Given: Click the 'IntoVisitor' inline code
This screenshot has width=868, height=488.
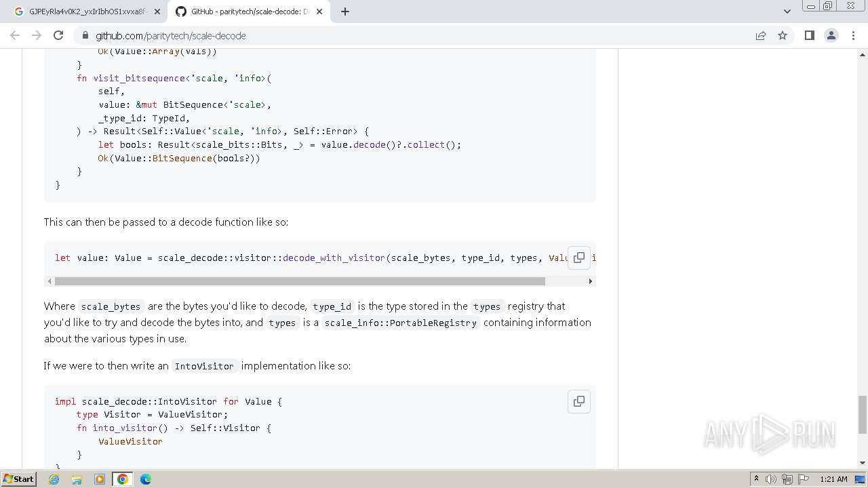Looking at the screenshot, I should click(x=204, y=366).
